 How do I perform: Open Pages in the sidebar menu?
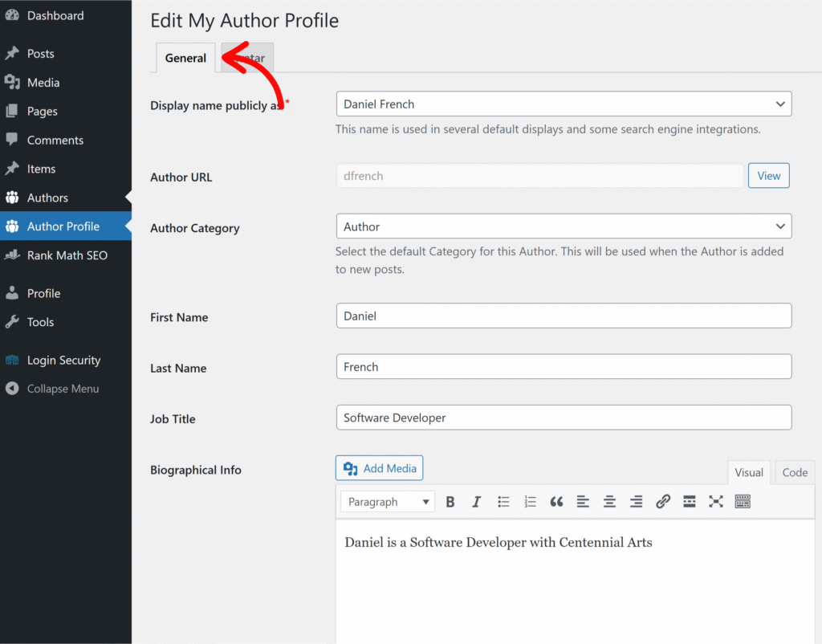click(x=43, y=111)
